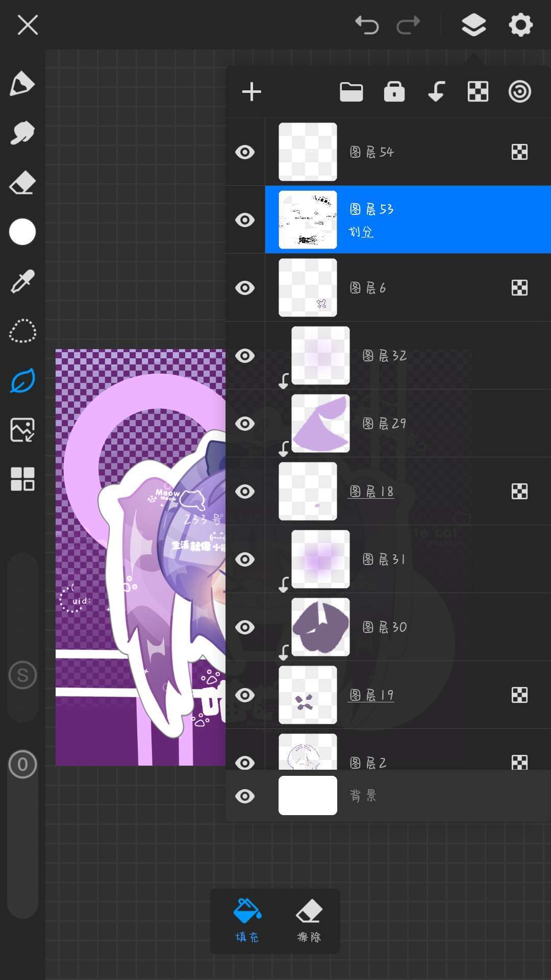Activate the lasso selection tool

(22, 331)
